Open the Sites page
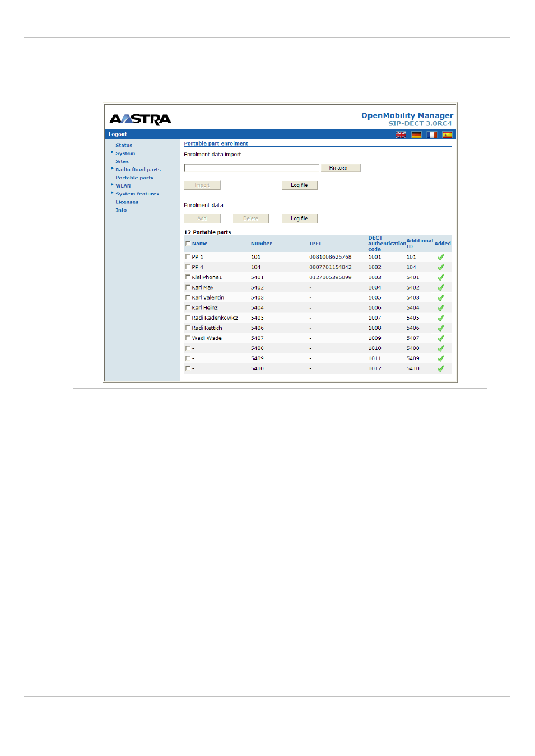The width and height of the screenshot is (535, 756). pos(122,161)
